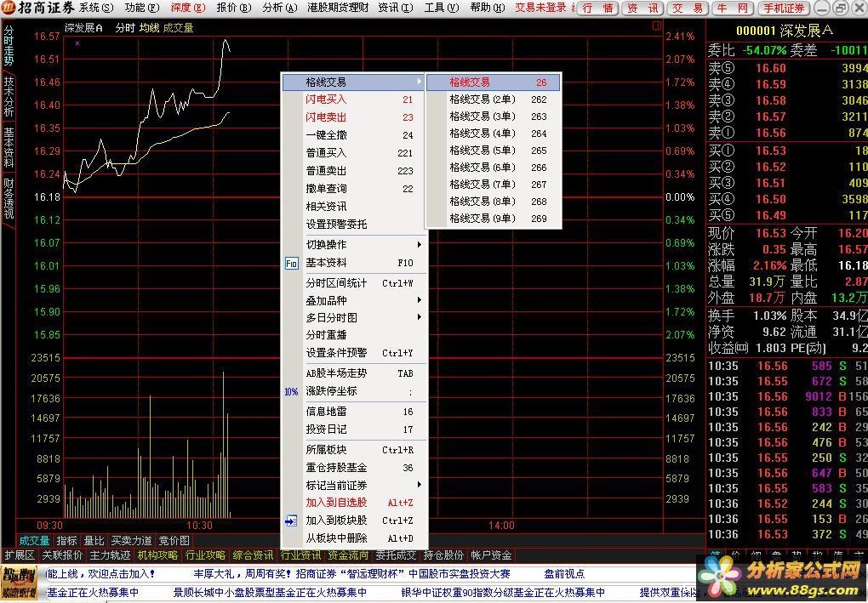Click the 手机证券 button

[x=784, y=9]
